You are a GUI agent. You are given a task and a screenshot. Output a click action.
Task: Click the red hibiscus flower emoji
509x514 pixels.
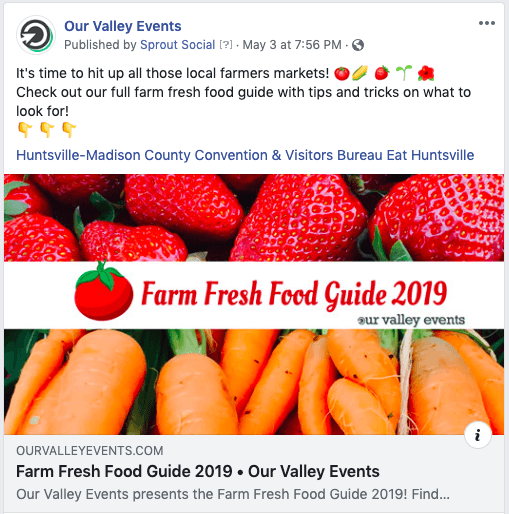426,73
